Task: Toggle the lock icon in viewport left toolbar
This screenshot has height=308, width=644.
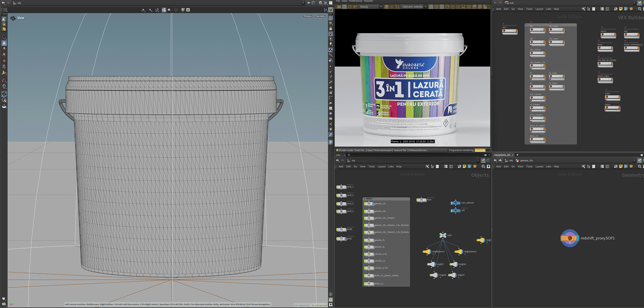Action: coord(4,43)
